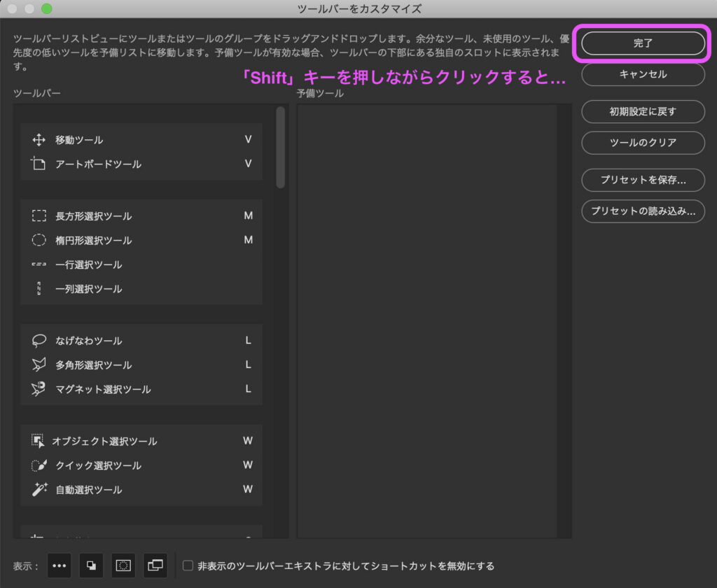
Task: Toggle the quick mask mode display button
Action: 123,566
